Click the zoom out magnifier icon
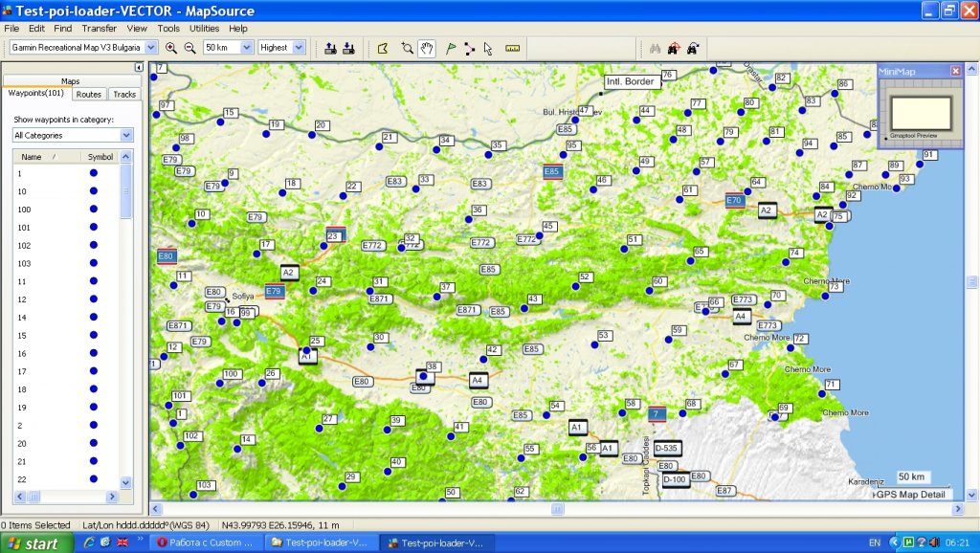The width and height of the screenshot is (980, 553). pos(189,48)
